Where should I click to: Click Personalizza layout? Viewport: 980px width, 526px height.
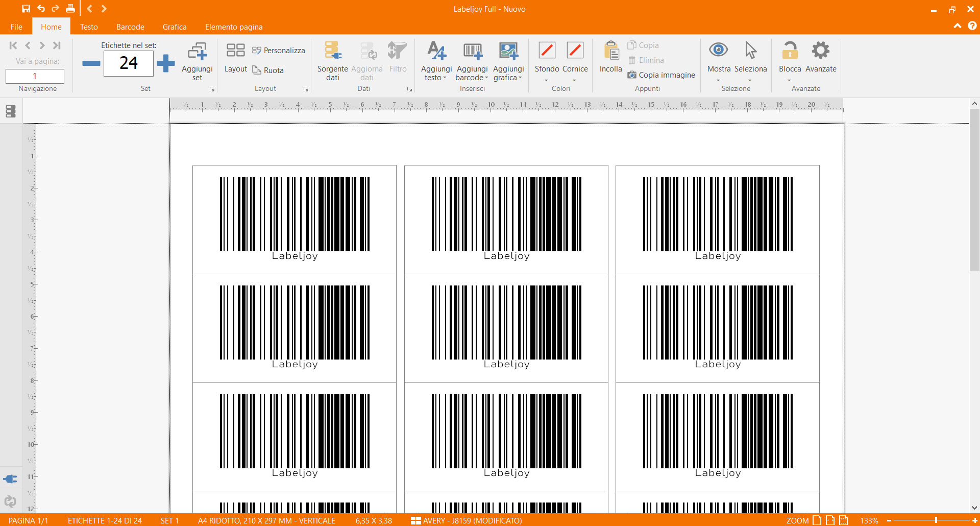[279, 51]
